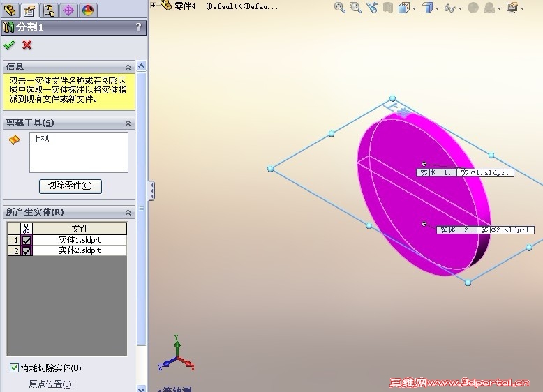Click the Apply Scene icon
This screenshot has height=392, width=543.
tap(489, 8)
